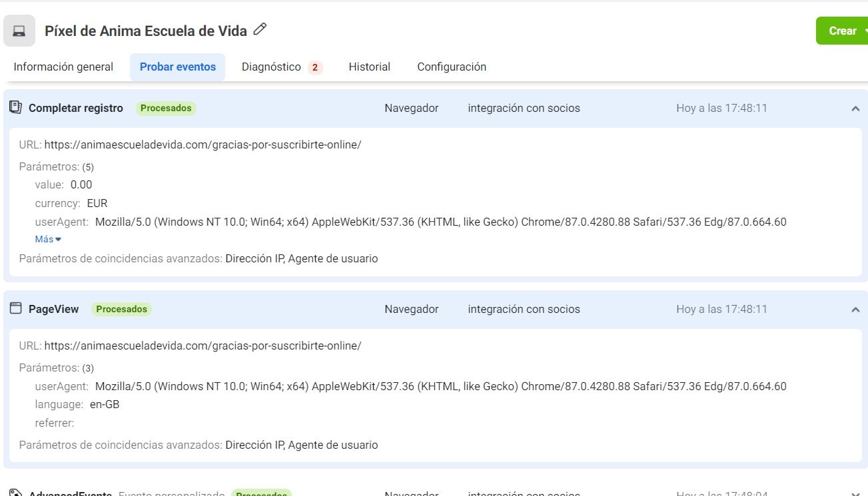Click the PageView timestamp 17:48:11
The height and width of the screenshot is (496, 868).
[x=721, y=309]
